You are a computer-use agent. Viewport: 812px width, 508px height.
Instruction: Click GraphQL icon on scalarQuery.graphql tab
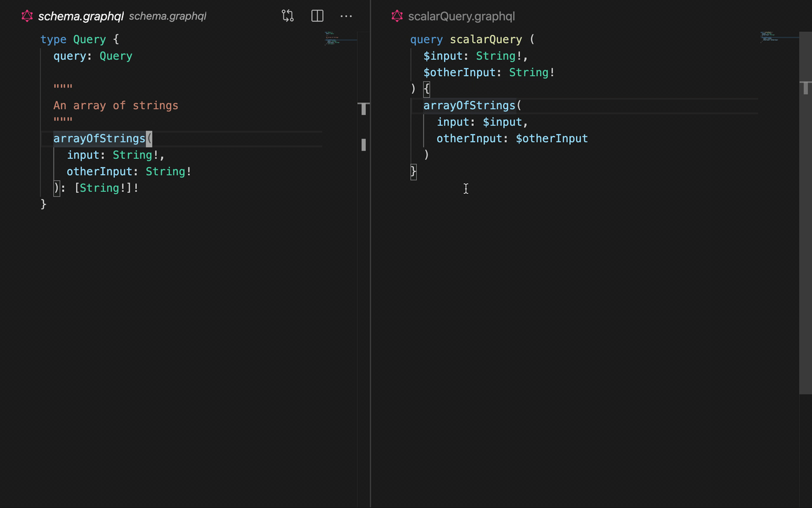pyautogui.click(x=397, y=16)
